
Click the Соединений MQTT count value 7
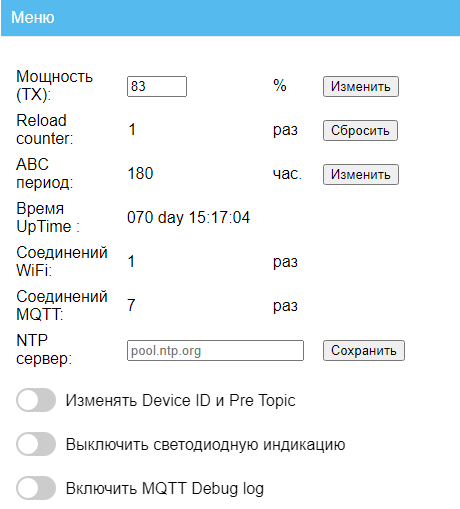tap(131, 305)
